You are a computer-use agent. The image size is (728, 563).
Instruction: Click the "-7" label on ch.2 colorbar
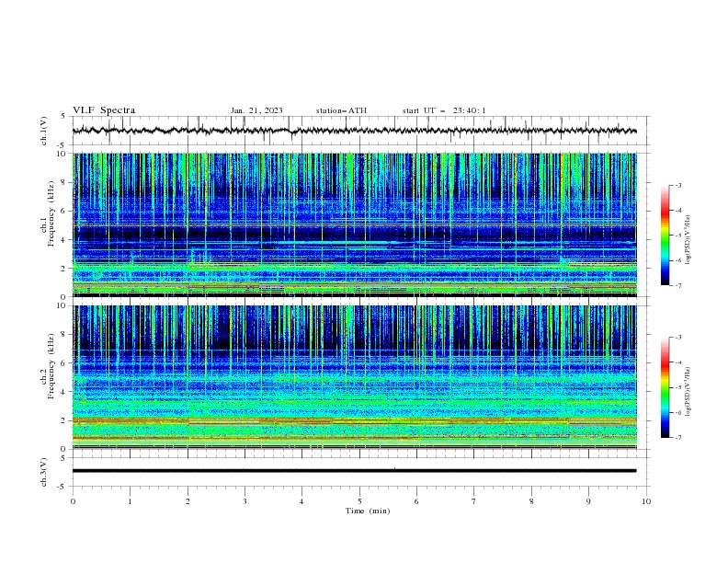pyautogui.click(x=678, y=438)
